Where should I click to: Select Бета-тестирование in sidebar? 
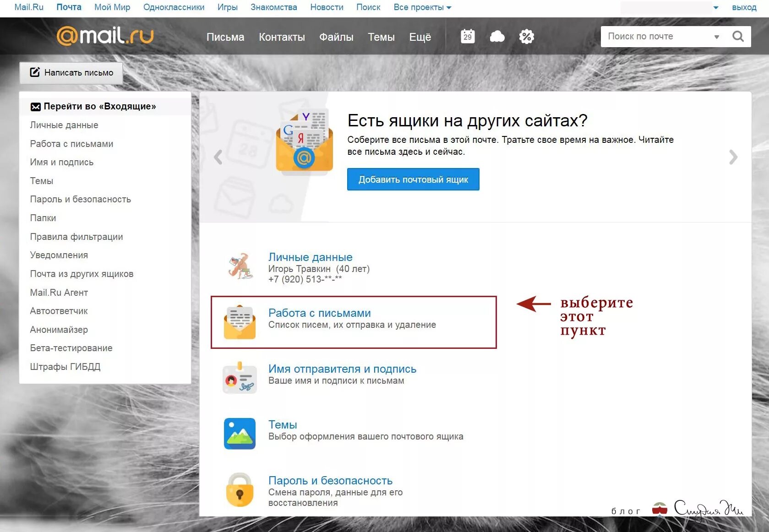tap(71, 348)
